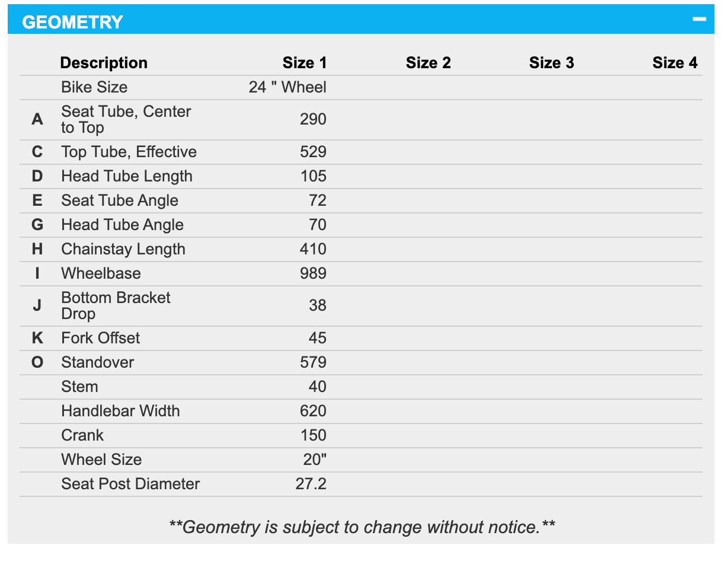Click the Size 4 column header
728x561 pixels.
pyautogui.click(x=675, y=63)
